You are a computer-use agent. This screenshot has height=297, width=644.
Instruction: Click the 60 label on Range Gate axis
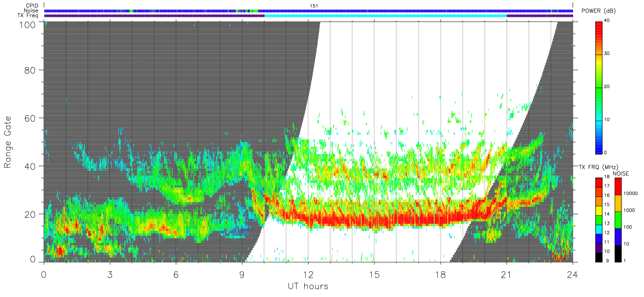[x=30, y=118]
